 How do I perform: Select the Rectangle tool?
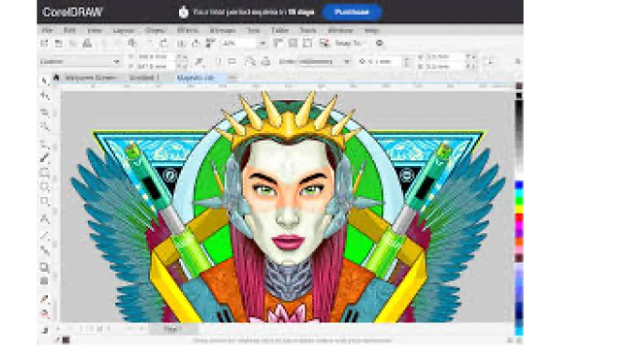[44, 172]
